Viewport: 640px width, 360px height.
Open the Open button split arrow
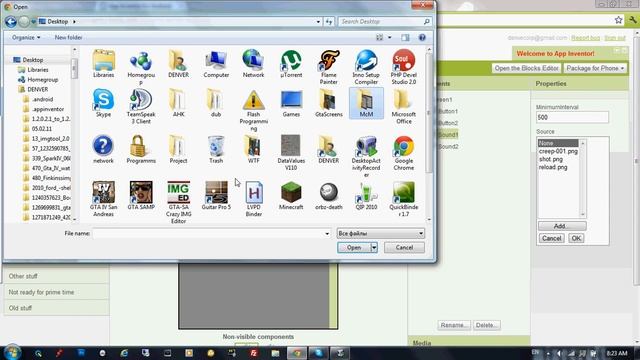coord(374,247)
